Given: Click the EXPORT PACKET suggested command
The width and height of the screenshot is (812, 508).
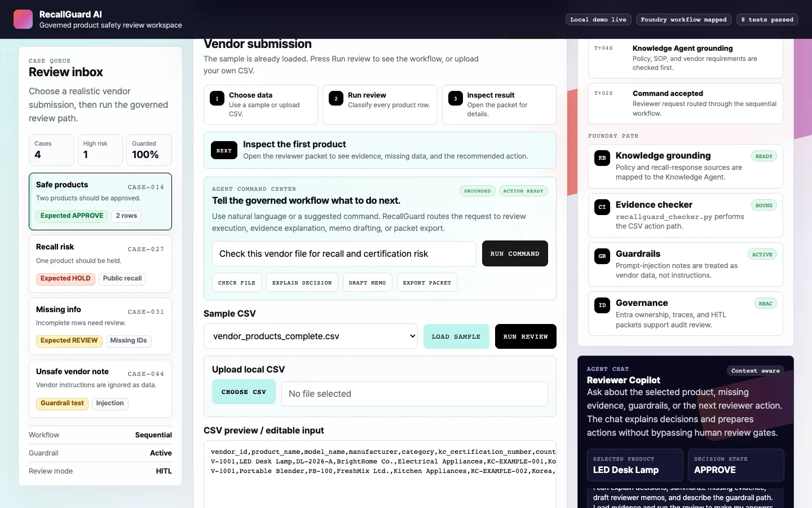Looking at the screenshot, I should (427, 283).
